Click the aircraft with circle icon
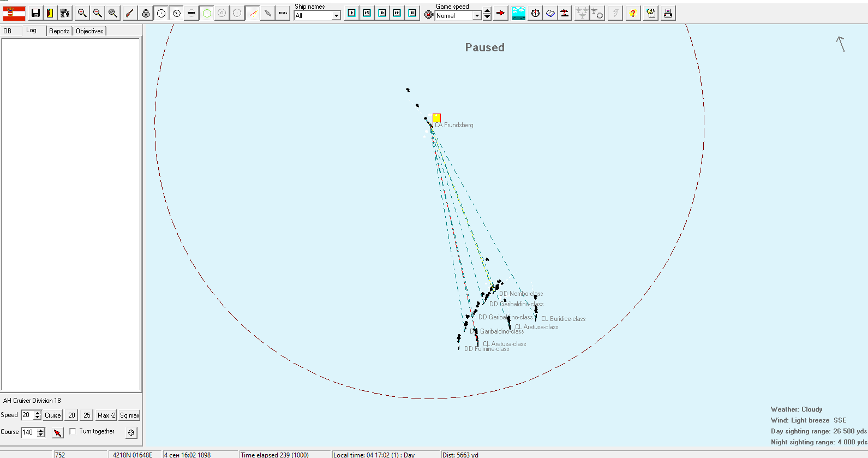This screenshot has height=458, width=868. (x=597, y=13)
